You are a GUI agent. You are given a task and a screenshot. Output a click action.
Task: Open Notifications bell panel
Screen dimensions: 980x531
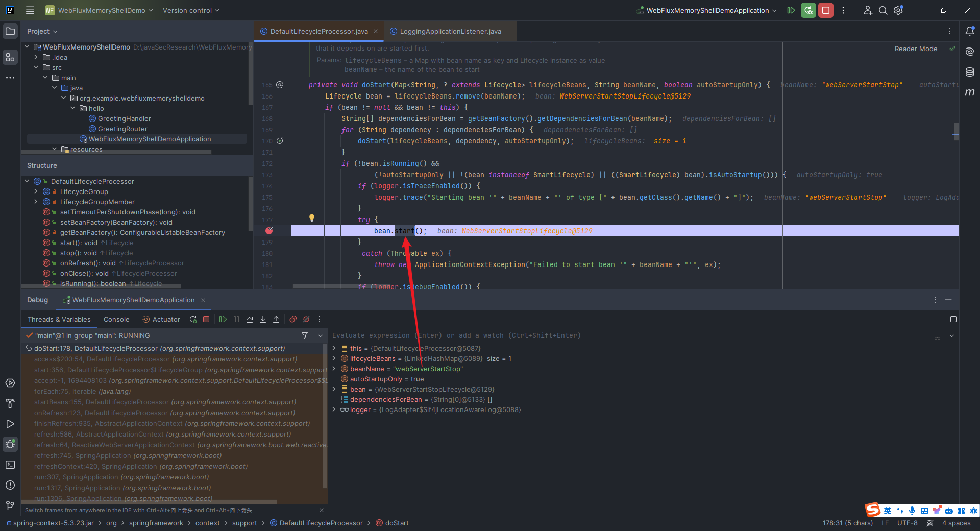(x=970, y=31)
